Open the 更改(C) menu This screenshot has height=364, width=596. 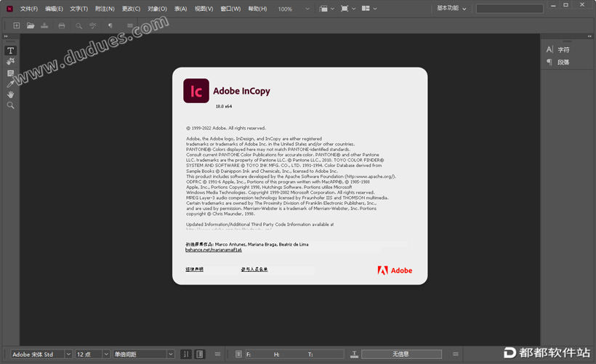point(131,9)
